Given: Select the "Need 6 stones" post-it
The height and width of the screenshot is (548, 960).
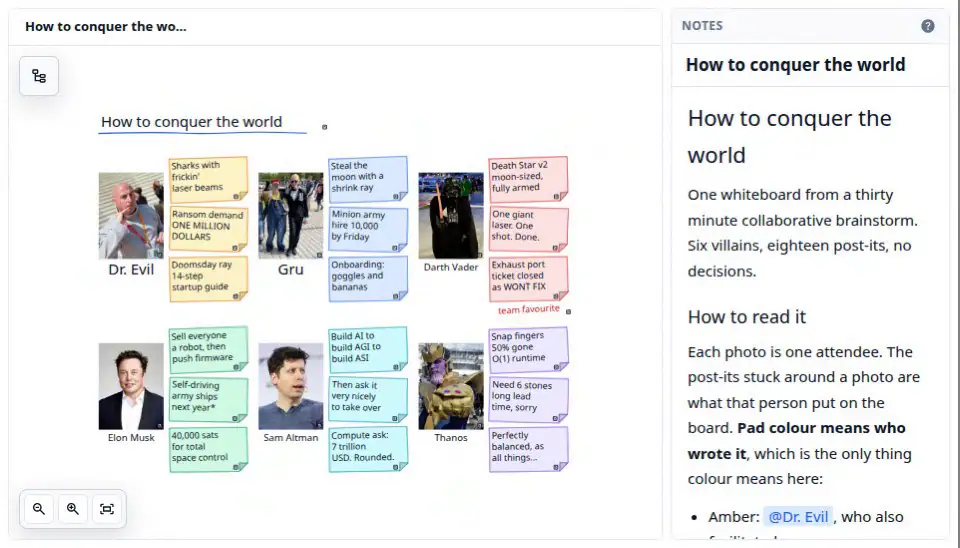Looking at the screenshot, I should click(528, 399).
